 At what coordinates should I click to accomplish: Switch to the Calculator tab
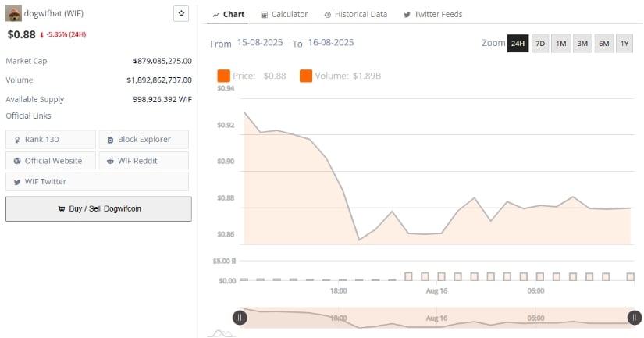tap(284, 14)
